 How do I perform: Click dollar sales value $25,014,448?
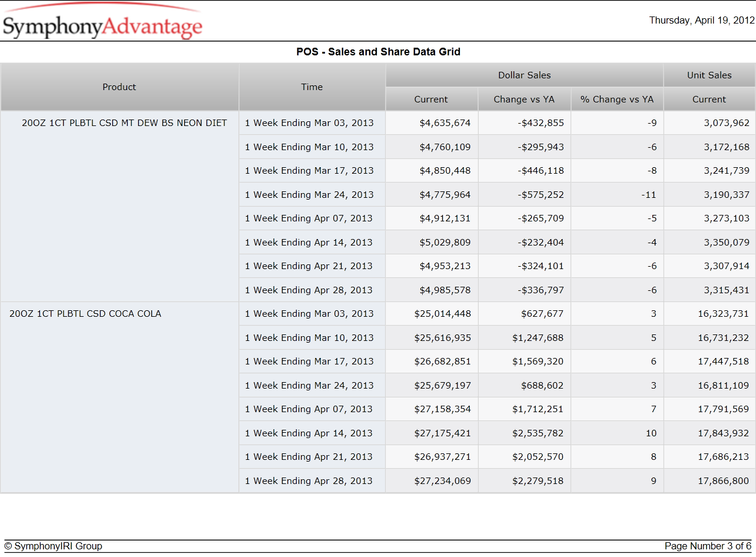443,314
